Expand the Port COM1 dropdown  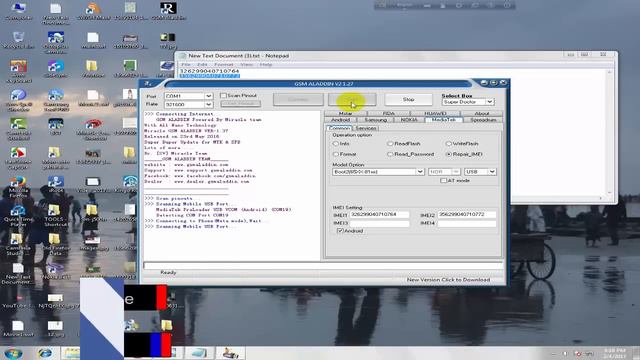[209, 96]
